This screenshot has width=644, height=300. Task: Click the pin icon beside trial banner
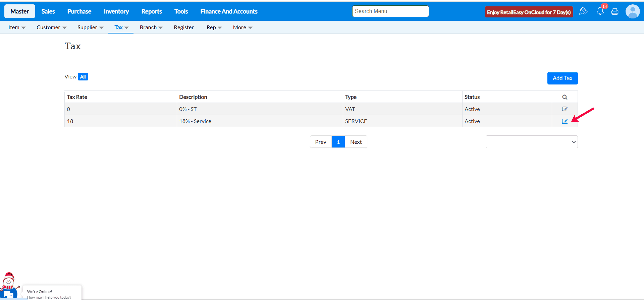tap(583, 11)
